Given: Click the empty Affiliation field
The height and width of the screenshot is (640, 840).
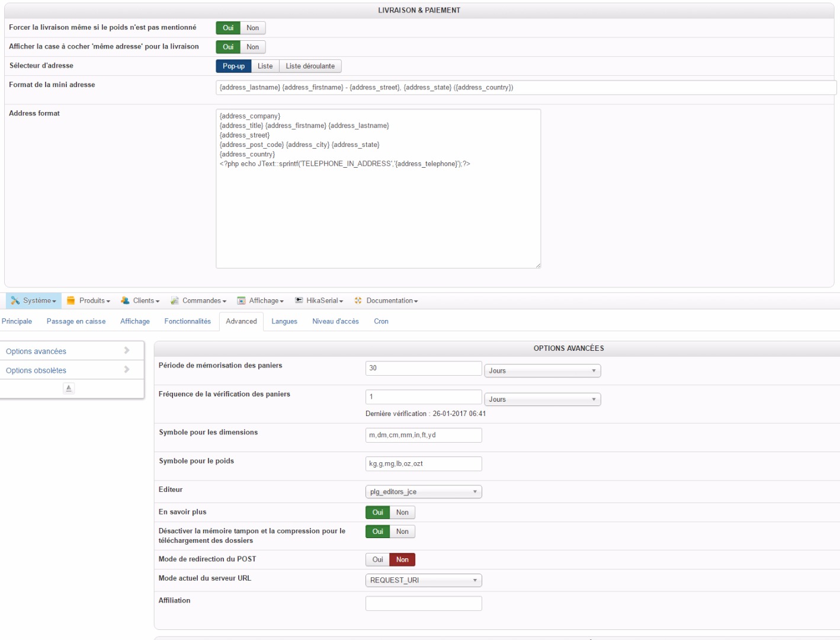Looking at the screenshot, I should coord(424,603).
